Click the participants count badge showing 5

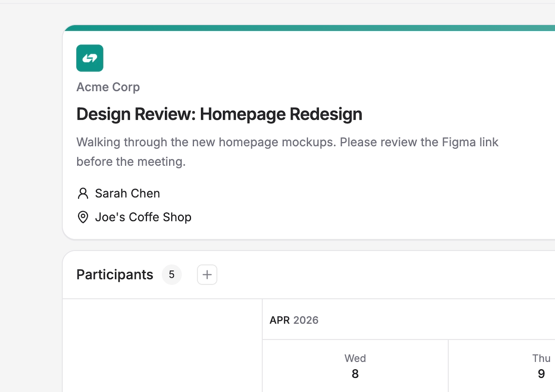pos(172,275)
